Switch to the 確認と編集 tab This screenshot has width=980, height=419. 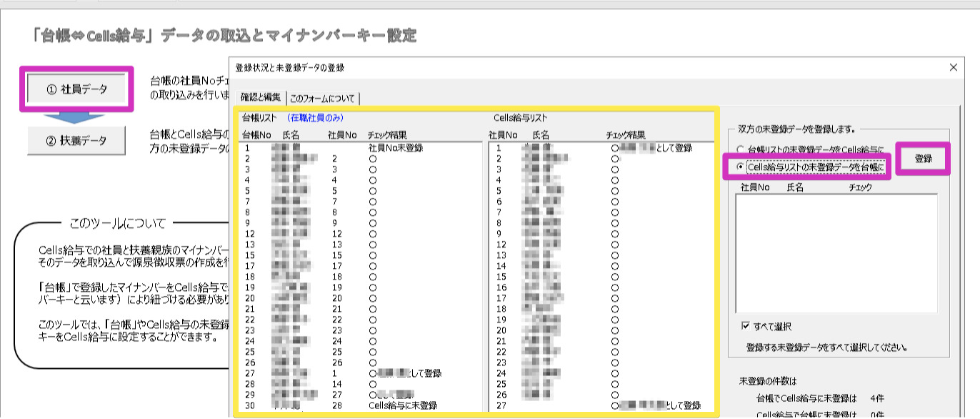click(x=260, y=97)
